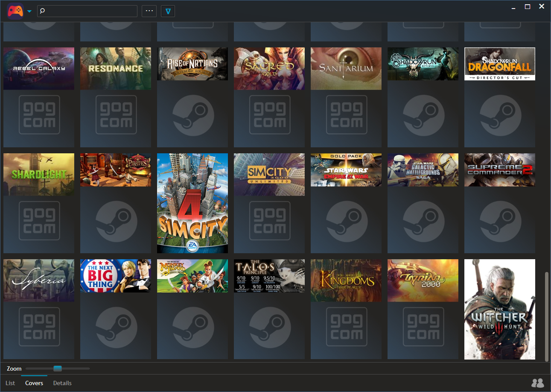
Task: Switch to the List view tab
Action: coord(10,383)
